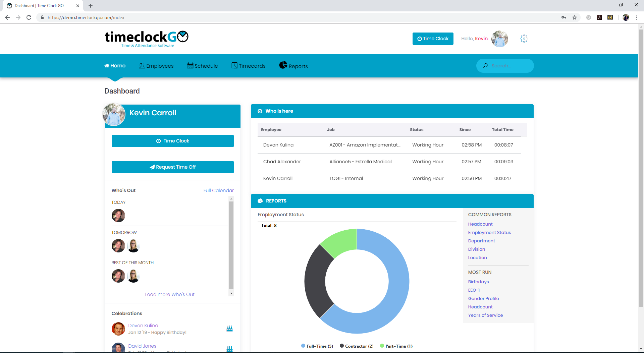Select the Reports pie-chart icon in navigation

pyautogui.click(x=283, y=65)
